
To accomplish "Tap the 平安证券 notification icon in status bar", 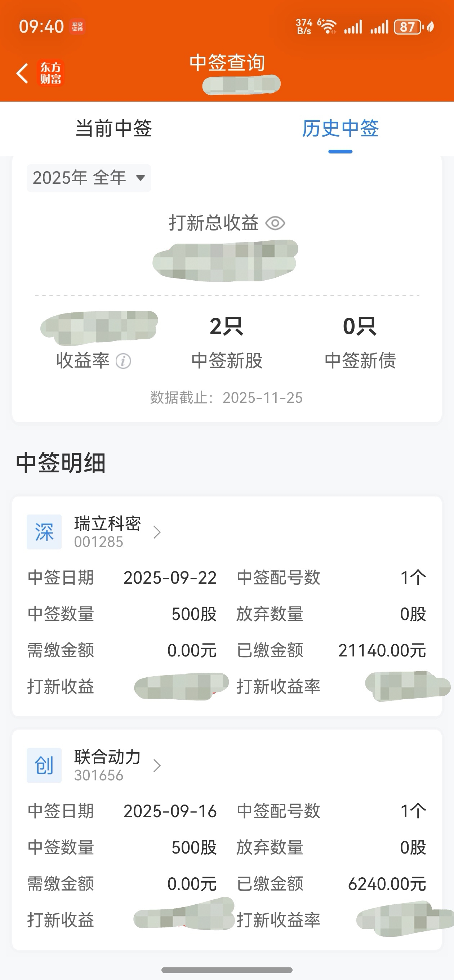I will 77,27.
